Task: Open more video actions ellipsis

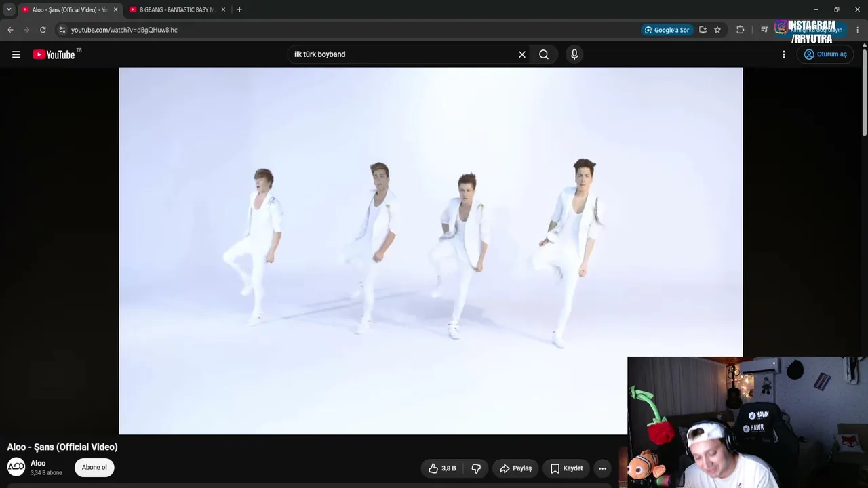Action: coord(602,468)
